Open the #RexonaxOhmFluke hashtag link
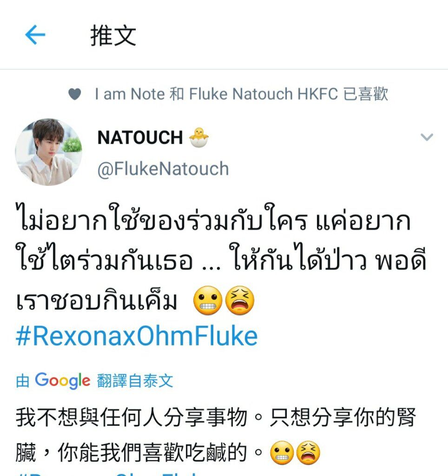The width and height of the screenshot is (448, 476). click(137, 336)
